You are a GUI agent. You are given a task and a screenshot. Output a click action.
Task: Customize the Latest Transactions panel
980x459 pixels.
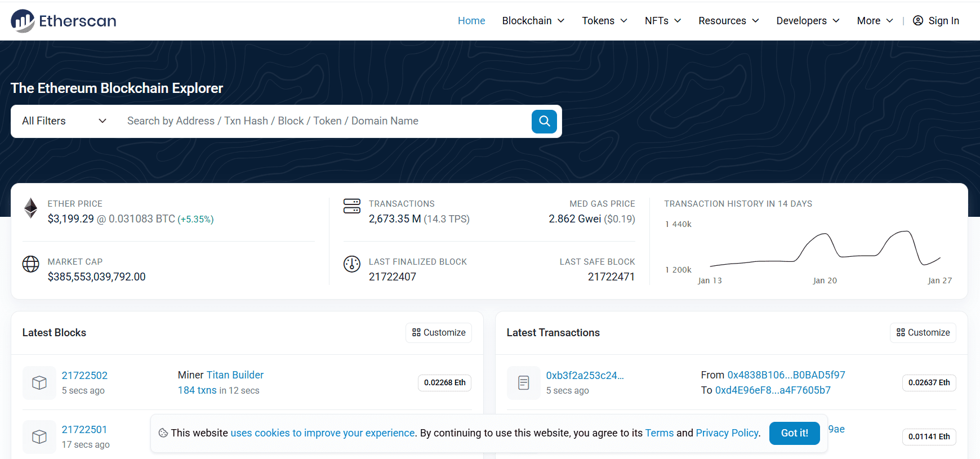(x=923, y=333)
